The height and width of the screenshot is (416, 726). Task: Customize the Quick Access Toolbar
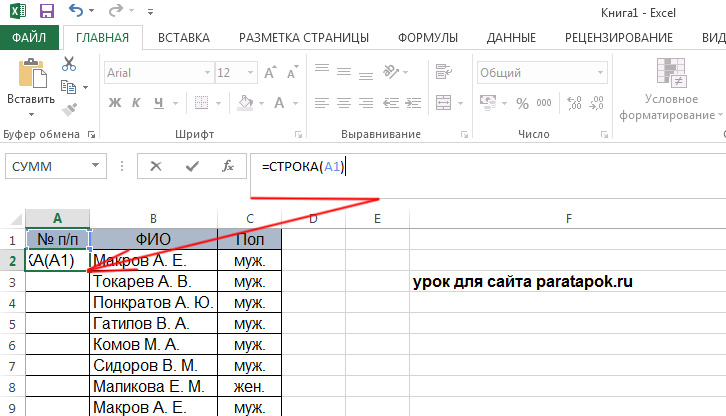point(150,12)
